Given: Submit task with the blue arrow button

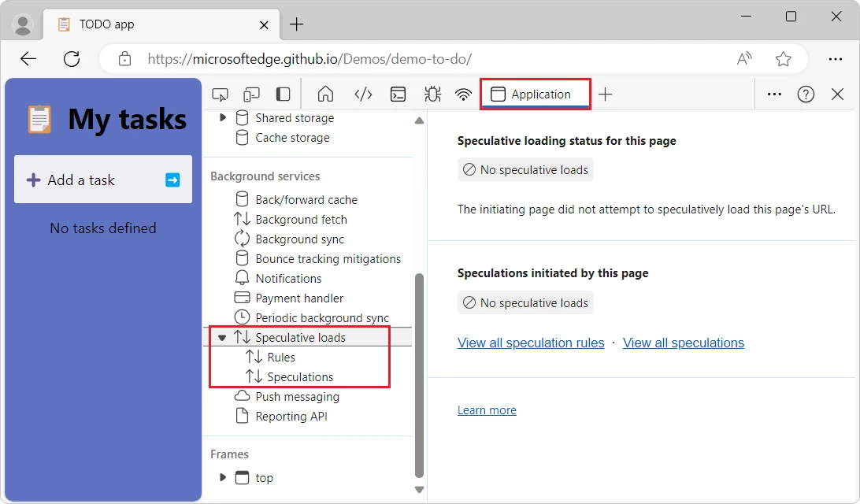Looking at the screenshot, I should tap(172, 180).
